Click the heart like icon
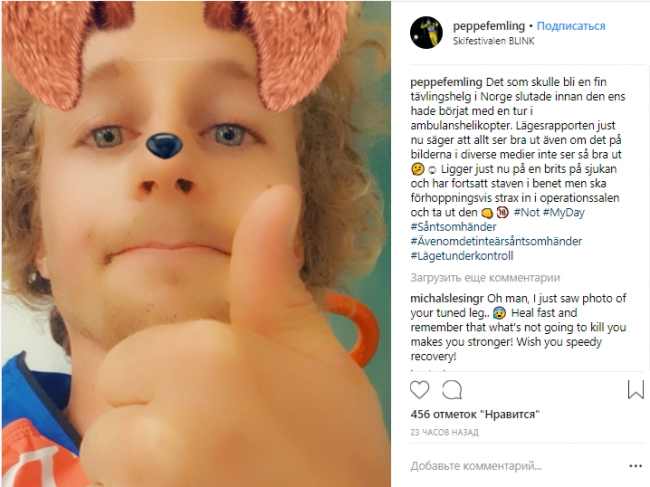 (x=420, y=389)
